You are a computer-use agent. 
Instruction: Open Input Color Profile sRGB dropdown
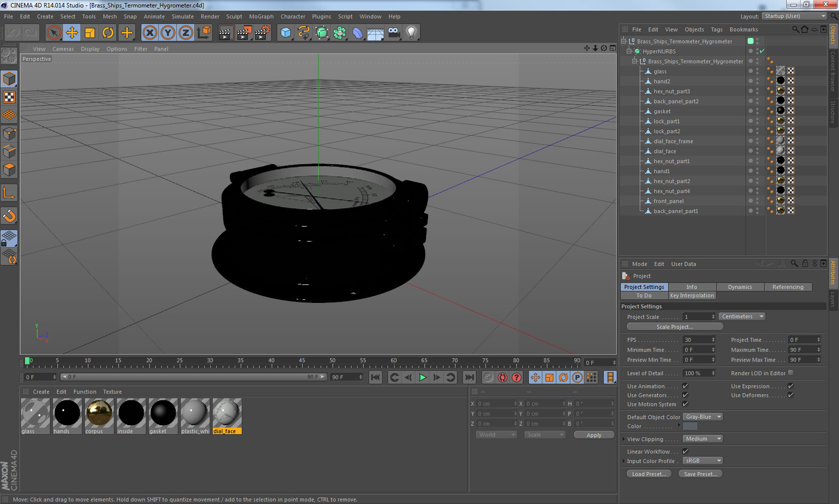(x=703, y=461)
